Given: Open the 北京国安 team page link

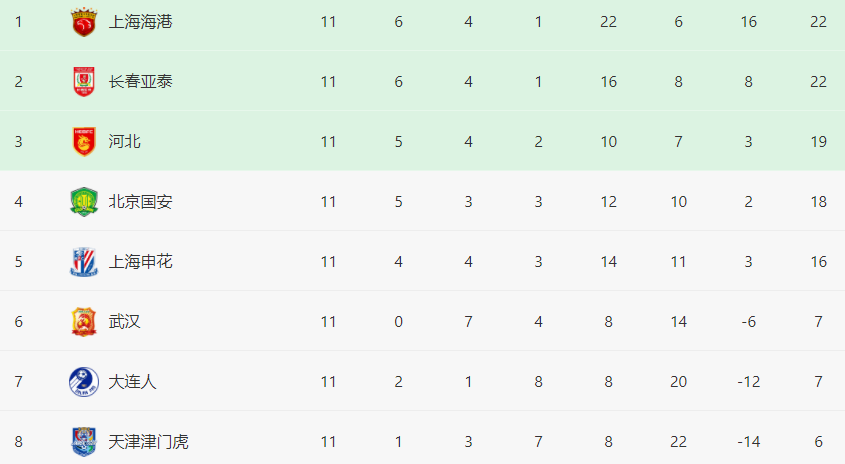Looking at the screenshot, I should [140, 202].
